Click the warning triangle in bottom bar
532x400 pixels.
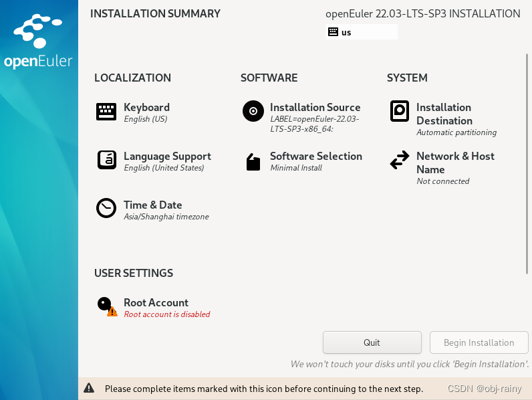click(x=89, y=388)
